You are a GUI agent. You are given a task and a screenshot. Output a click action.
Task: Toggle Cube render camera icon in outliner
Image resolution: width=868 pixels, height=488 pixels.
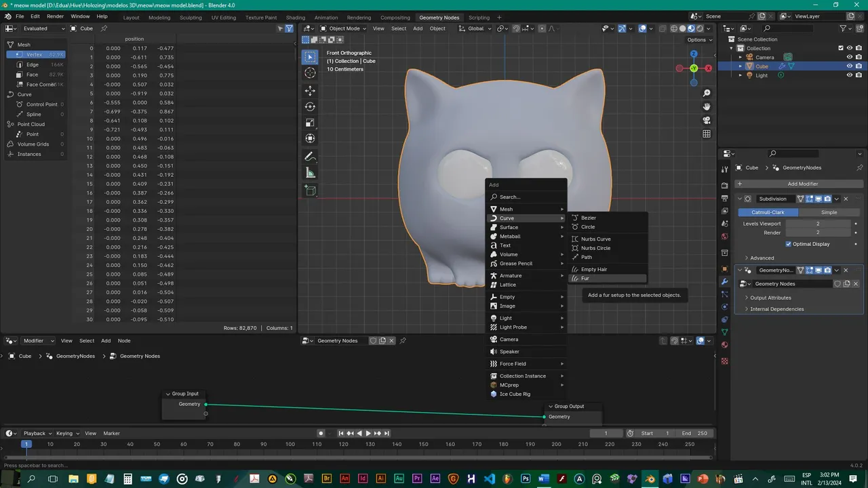859,66
